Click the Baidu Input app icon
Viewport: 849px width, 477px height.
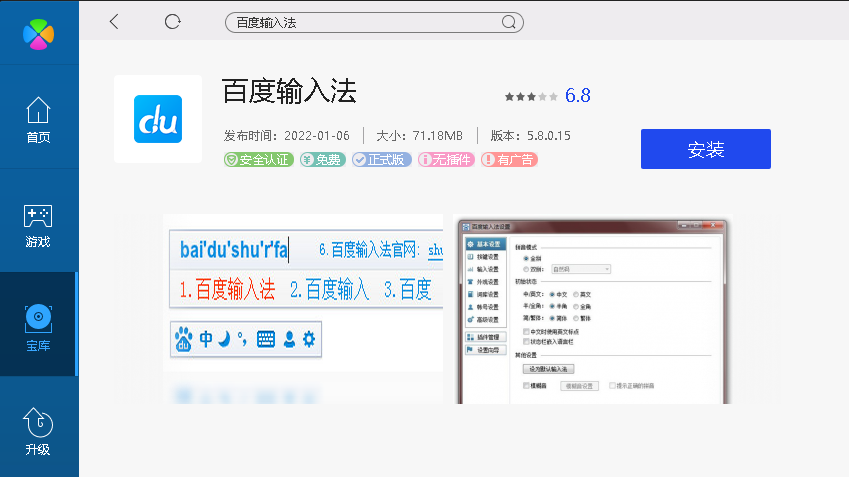pyautogui.click(x=158, y=119)
